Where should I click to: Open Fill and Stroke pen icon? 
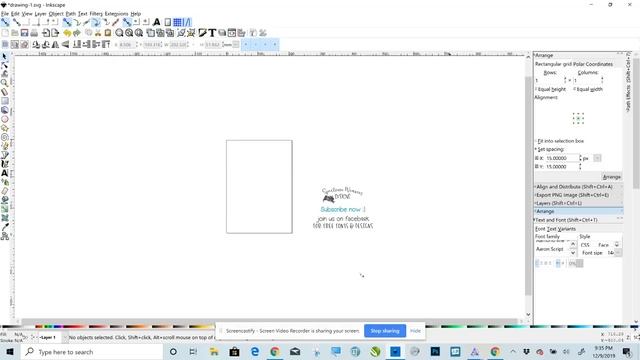click(202, 33)
